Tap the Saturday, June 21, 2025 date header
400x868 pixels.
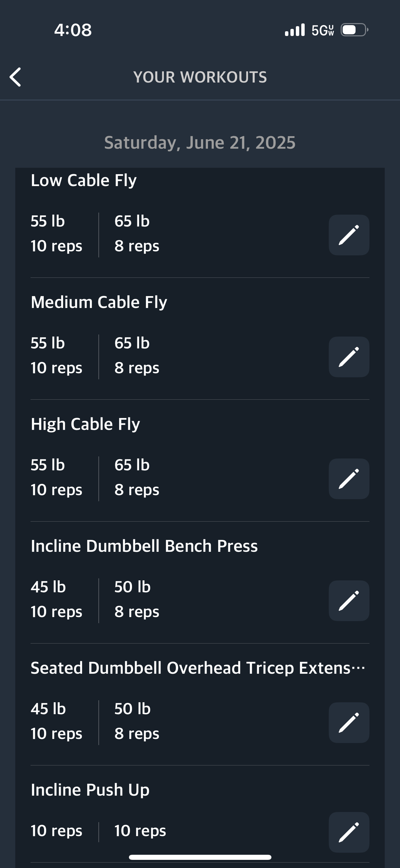pyautogui.click(x=200, y=143)
